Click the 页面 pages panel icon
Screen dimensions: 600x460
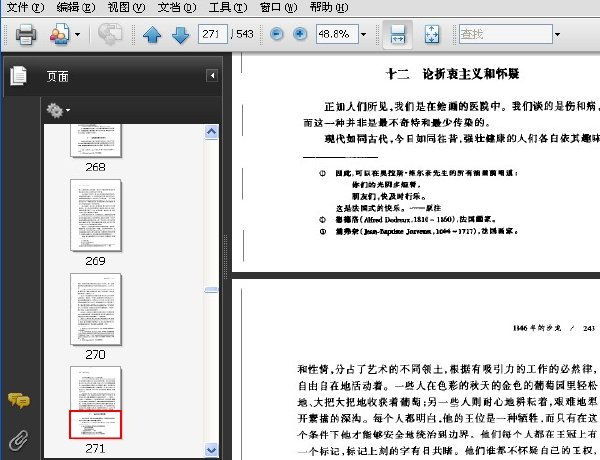coord(19,76)
